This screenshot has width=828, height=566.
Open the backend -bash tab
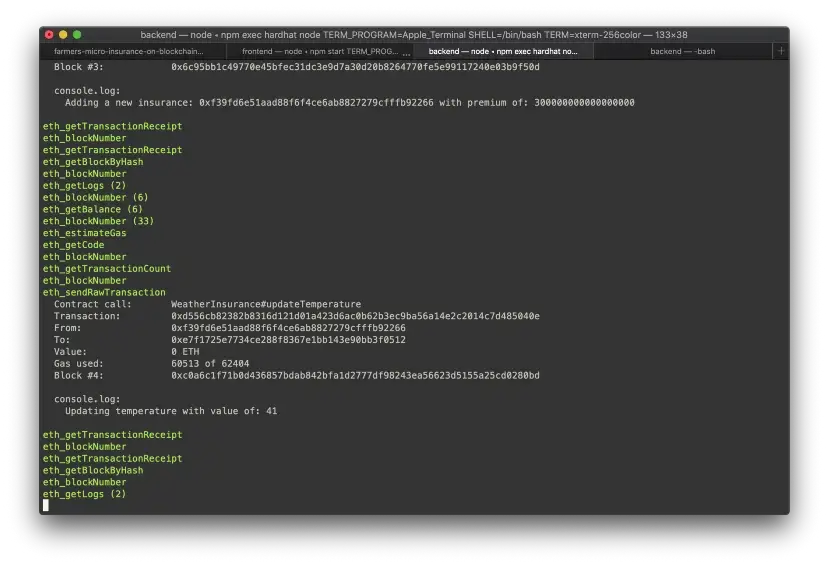pyautogui.click(x=682, y=51)
